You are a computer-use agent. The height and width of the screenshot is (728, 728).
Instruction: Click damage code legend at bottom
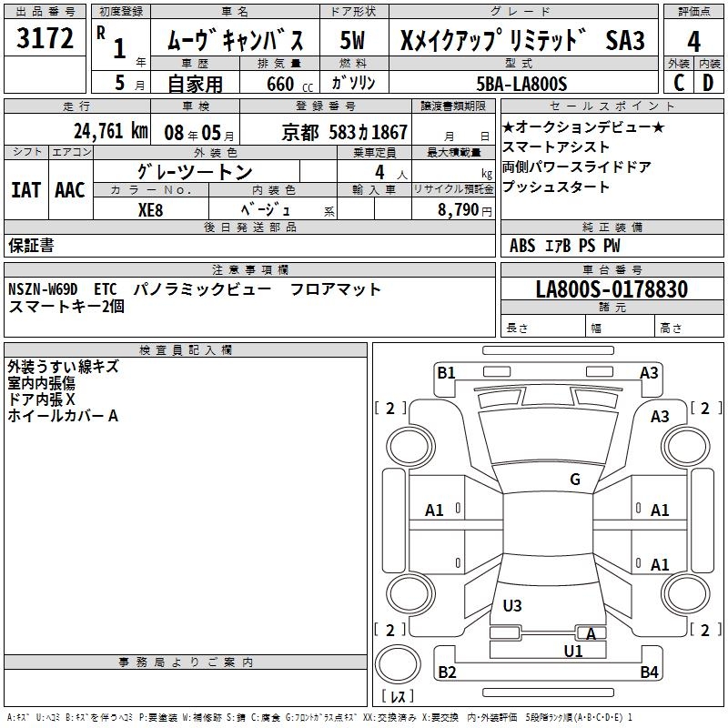pyautogui.click(x=319, y=718)
